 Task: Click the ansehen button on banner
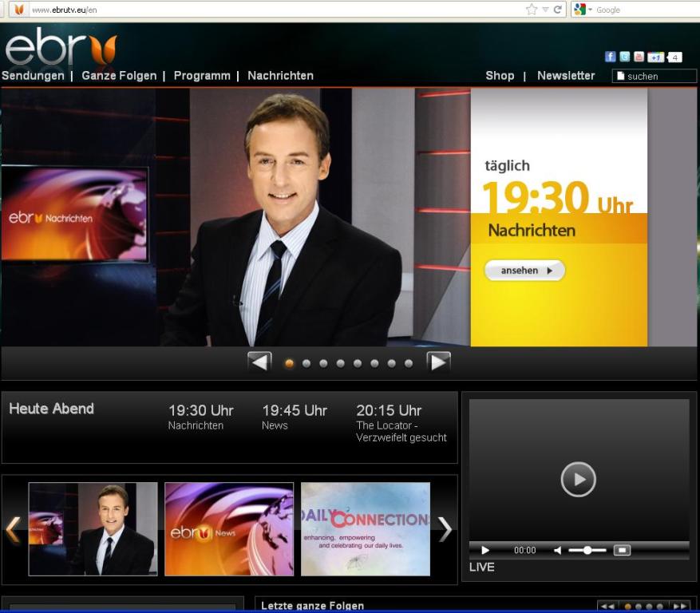(524, 271)
